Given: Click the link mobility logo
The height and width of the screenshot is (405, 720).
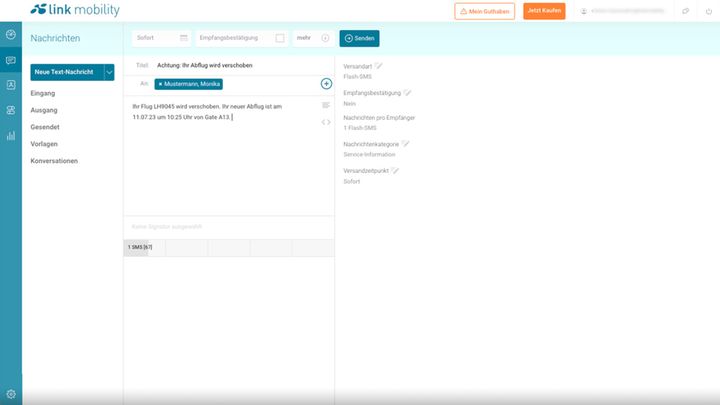Looking at the screenshot, I should pyautogui.click(x=75, y=10).
